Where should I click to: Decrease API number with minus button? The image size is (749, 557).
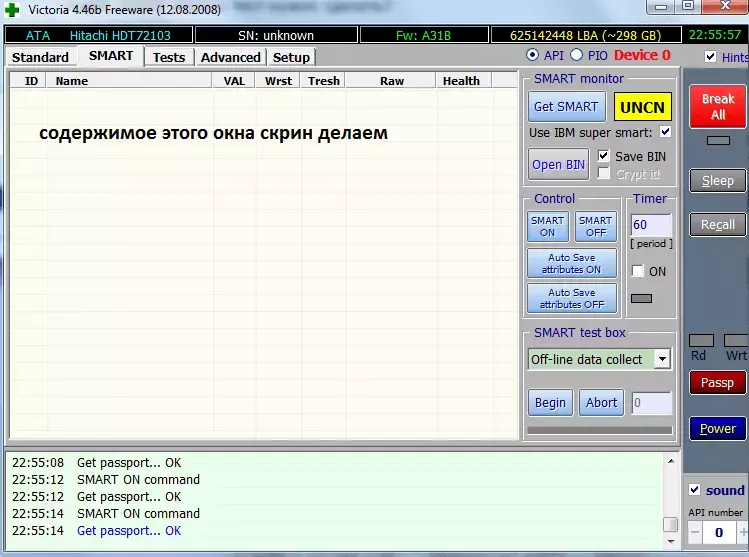pos(695,532)
